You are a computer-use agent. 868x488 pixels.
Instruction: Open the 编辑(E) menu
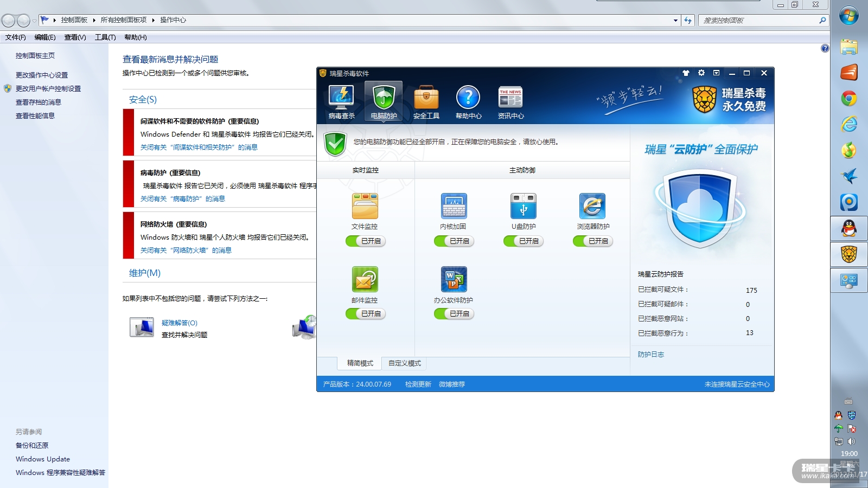coord(45,37)
